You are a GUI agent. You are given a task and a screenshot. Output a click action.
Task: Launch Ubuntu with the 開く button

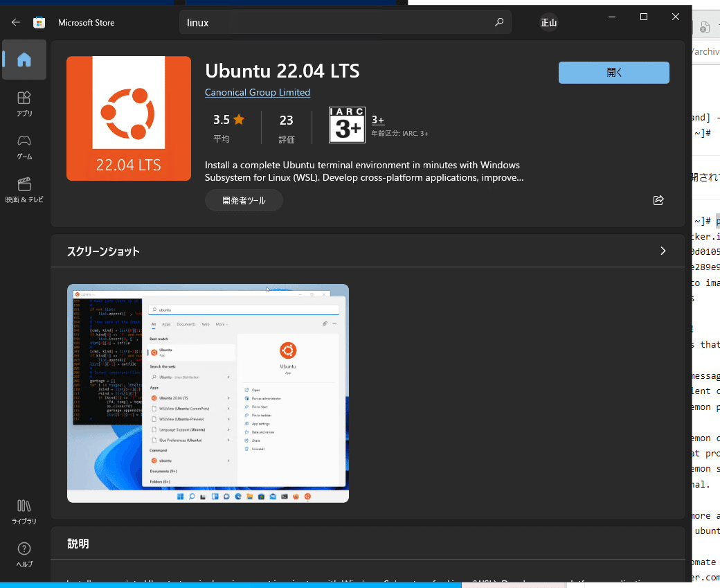point(613,72)
